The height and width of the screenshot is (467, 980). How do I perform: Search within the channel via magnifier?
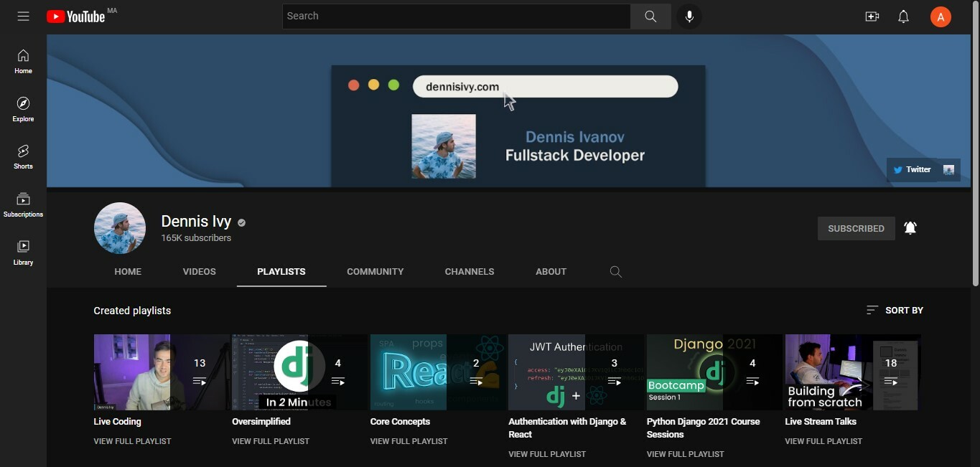(x=615, y=272)
